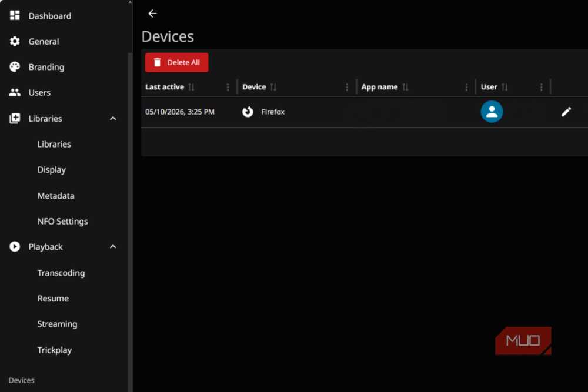588x392 pixels.
Task: Collapse the Playback section chevron
Action: click(113, 247)
